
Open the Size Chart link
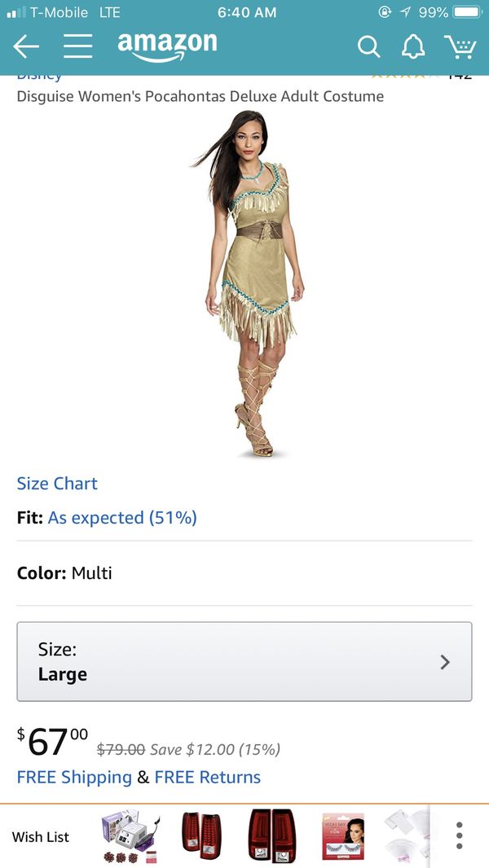click(57, 484)
